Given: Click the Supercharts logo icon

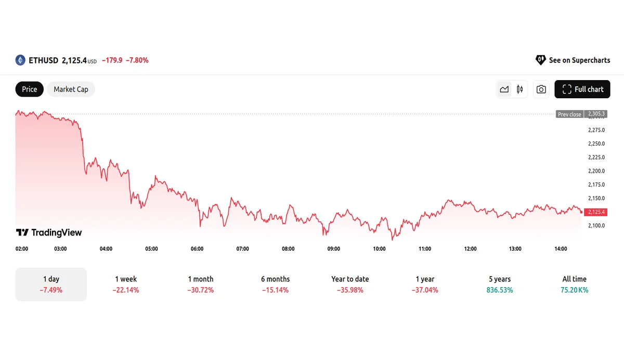Looking at the screenshot, I should [x=541, y=60].
